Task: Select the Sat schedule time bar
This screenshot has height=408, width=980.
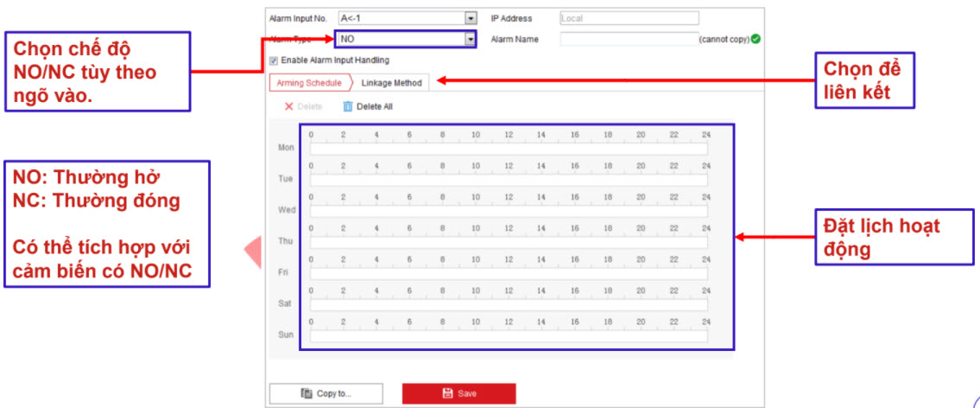Action: [x=509, y=304]
